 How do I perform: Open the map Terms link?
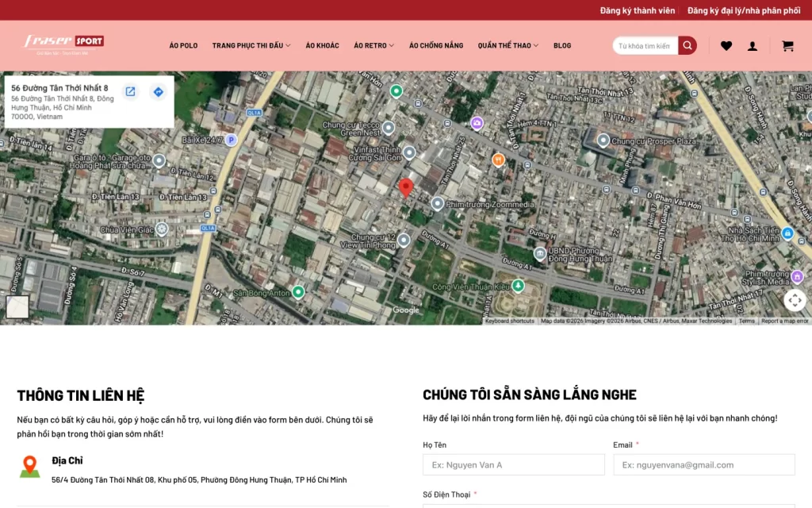(x=746, y=321)
